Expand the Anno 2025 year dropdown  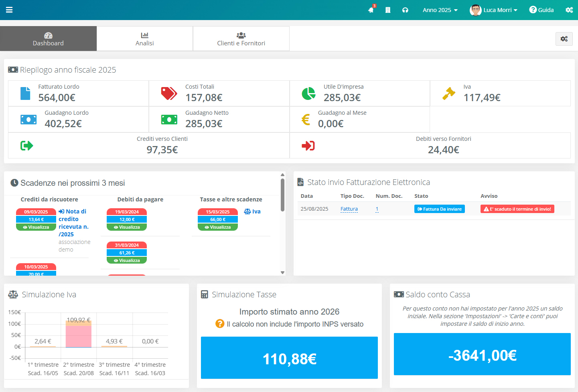point(440,10)
